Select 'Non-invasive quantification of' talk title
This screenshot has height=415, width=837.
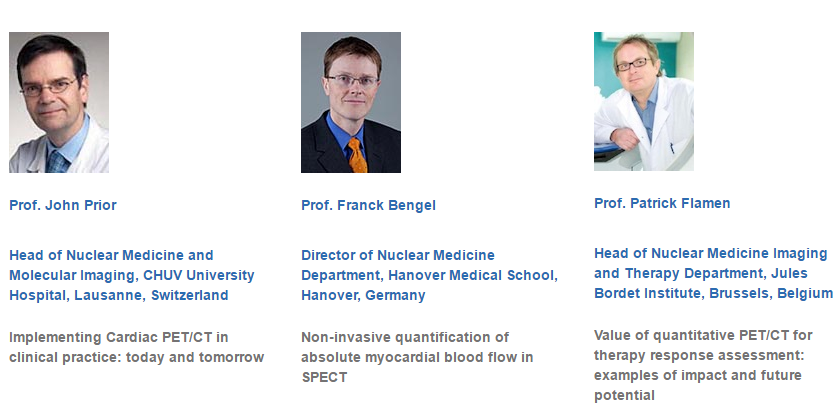pos(405,338)
